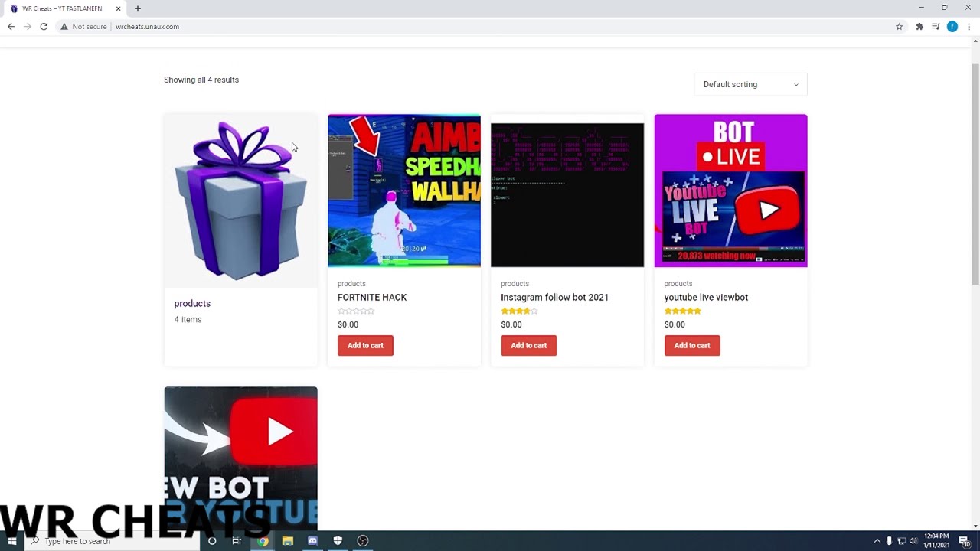Click the FORTNITE HACK star rating

tap(356, 311)
